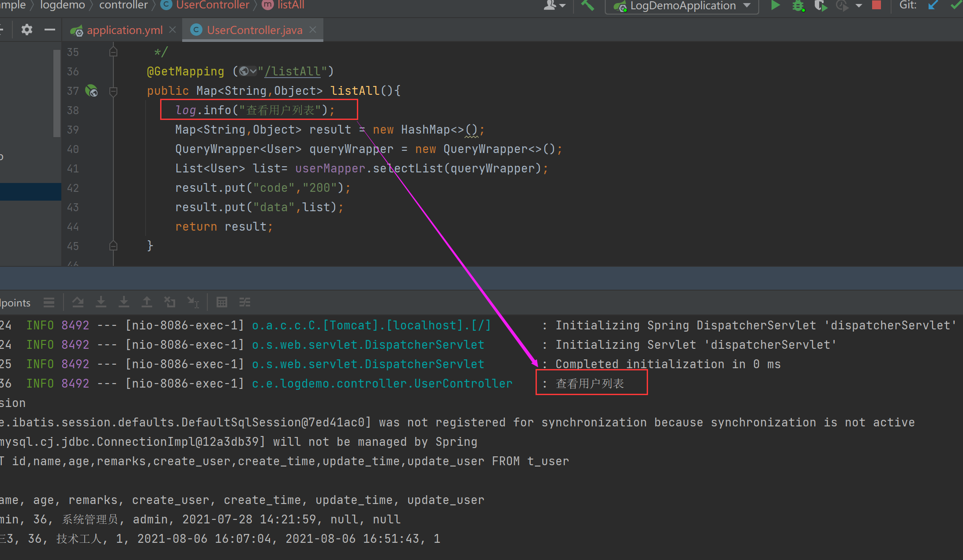Click the Step Over debugger icon
Viewport: 963px width, 560px height.
[78, 302]
